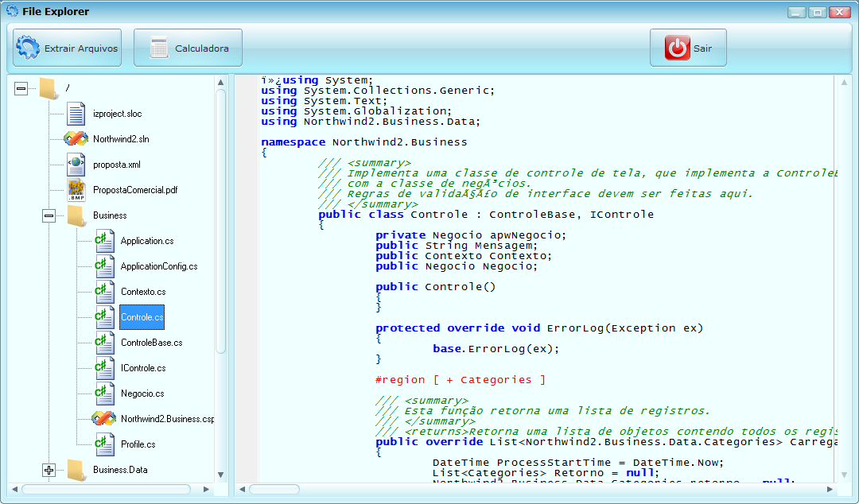Click the izproject.sloc document icon
The width and height of the screenshot is (859, 504).
76,114
